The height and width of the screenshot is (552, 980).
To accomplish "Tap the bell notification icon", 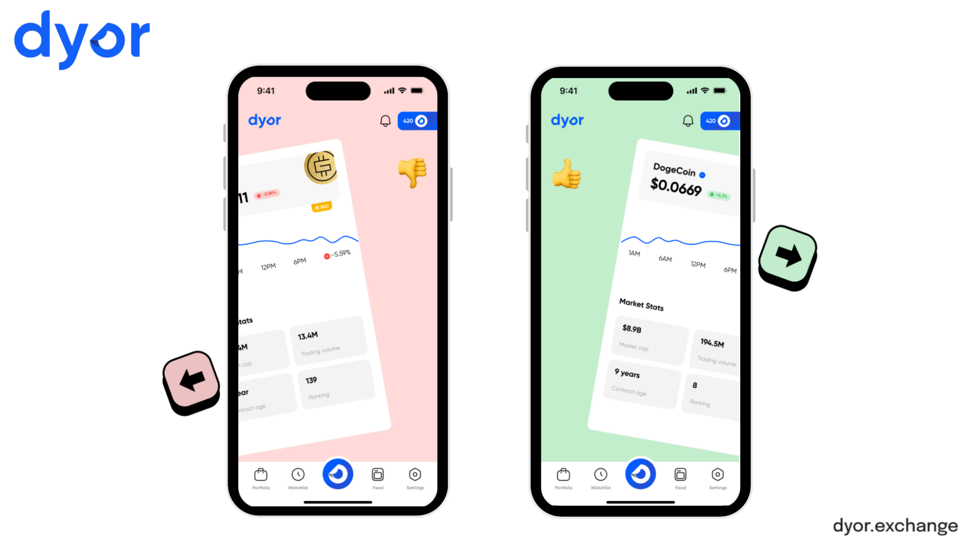I will pos(386,120).
